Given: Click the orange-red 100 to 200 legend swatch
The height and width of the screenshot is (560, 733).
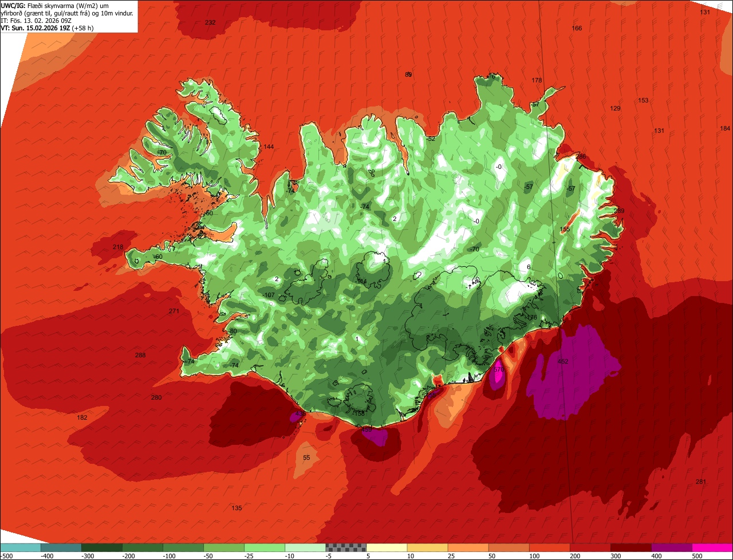Looking at the screenshot, I should tap(549, 547).
